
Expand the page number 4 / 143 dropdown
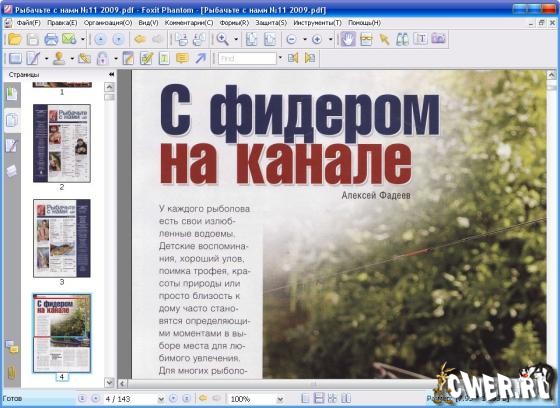(x=161, y=399)
